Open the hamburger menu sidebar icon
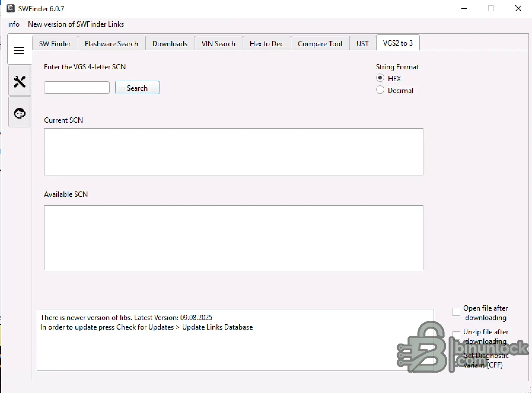The width and height of the screenshot is (532, 393). pos(19,50)
